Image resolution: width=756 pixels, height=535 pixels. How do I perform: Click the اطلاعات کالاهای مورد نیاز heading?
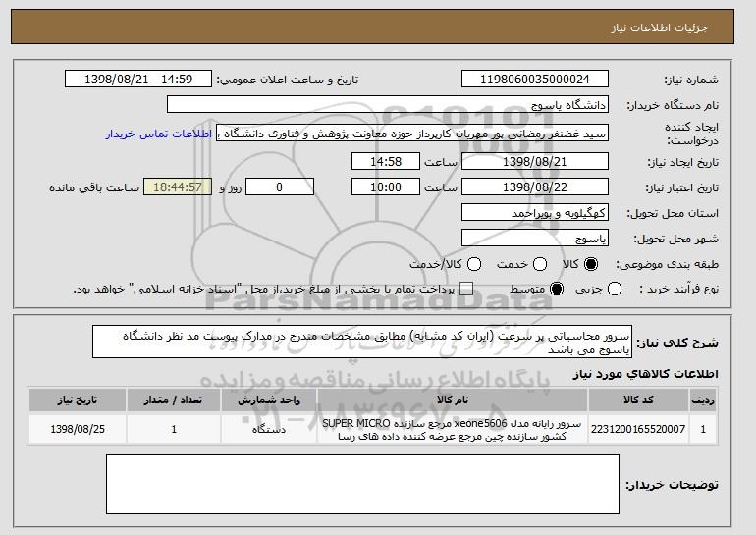pos(646,374)
